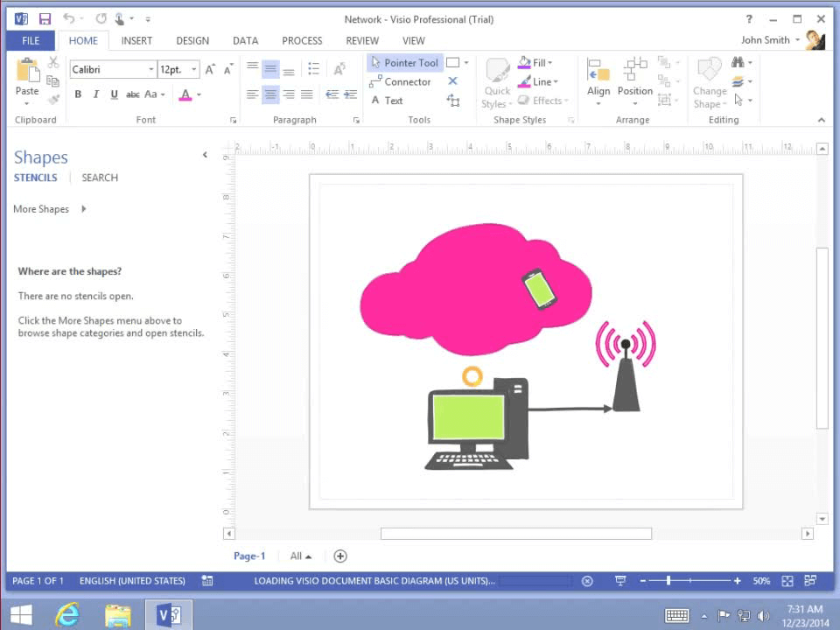Open the Page-1 tab
The image size is (840, 630).
point(249,556)
